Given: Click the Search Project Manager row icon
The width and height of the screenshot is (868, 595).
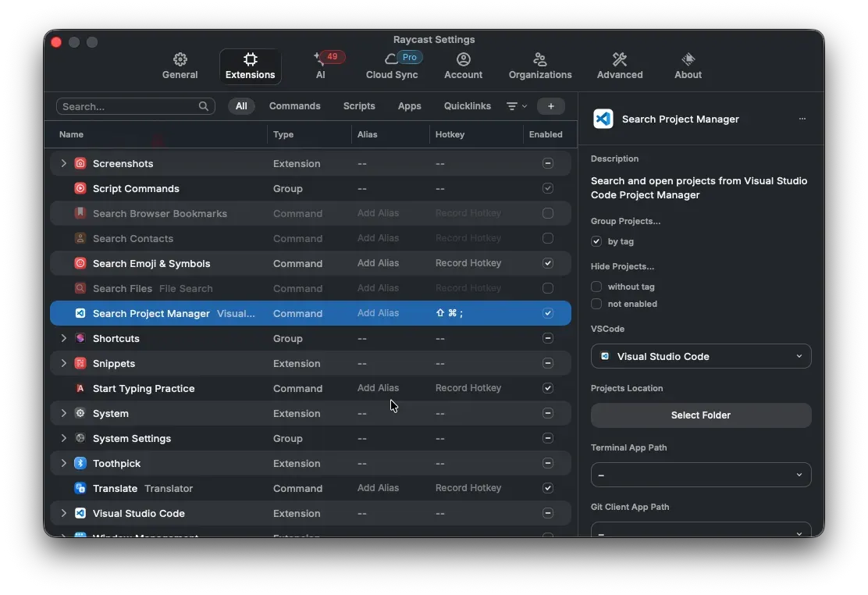Looking at the screenshot, I should coord(80,313).
